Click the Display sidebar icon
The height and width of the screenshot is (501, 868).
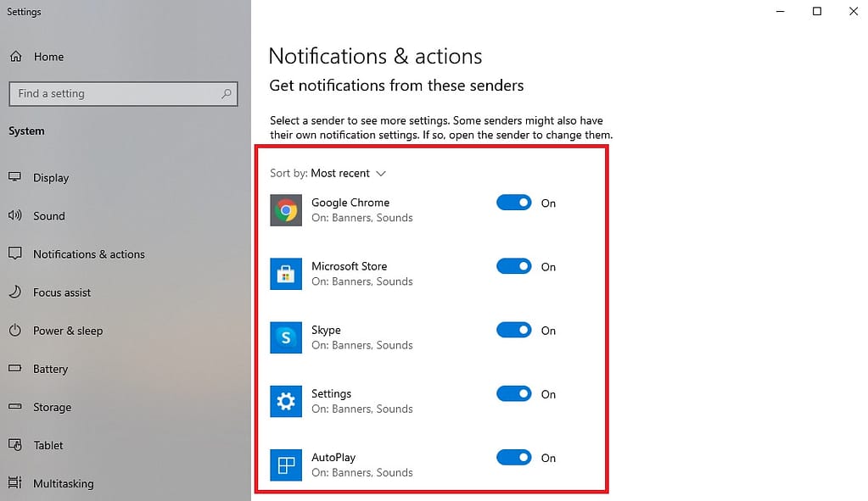coord(15,177)
